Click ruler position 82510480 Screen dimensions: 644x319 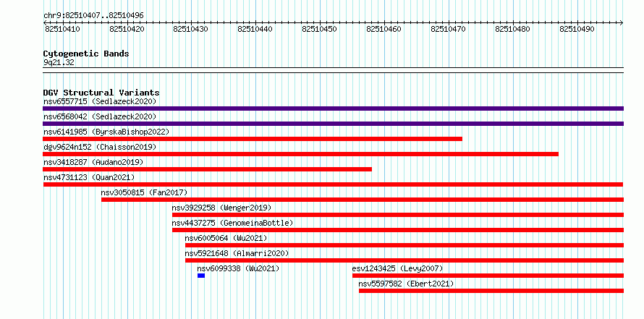(x=513, y=29)
